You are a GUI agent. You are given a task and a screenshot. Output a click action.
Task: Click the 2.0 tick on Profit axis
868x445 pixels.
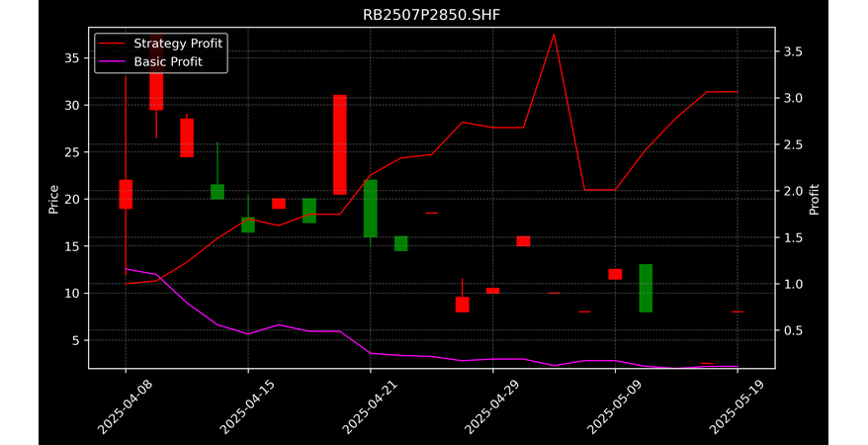pos(793,191)
